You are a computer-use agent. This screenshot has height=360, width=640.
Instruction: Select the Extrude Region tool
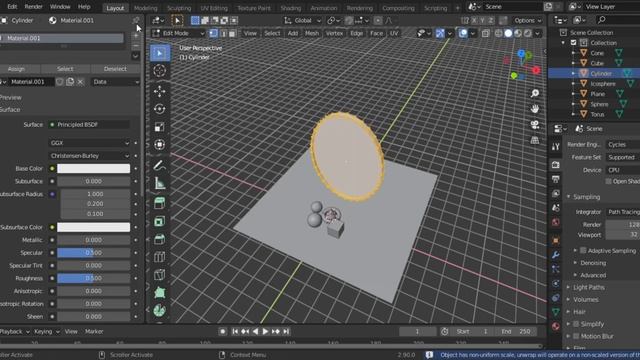(x=160, y=203)
